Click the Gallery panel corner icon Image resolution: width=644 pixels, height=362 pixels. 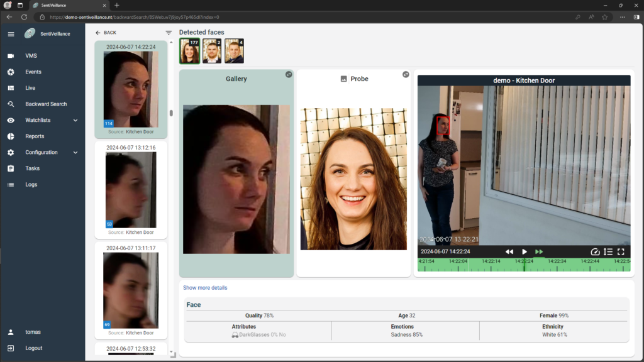[289, 74]
